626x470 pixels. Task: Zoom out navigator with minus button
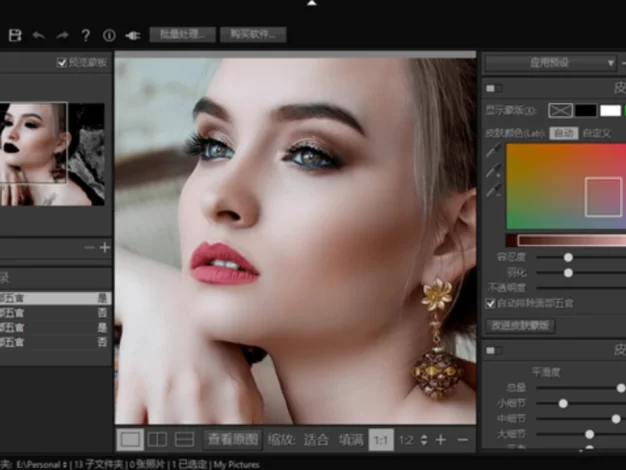[89, 248]
